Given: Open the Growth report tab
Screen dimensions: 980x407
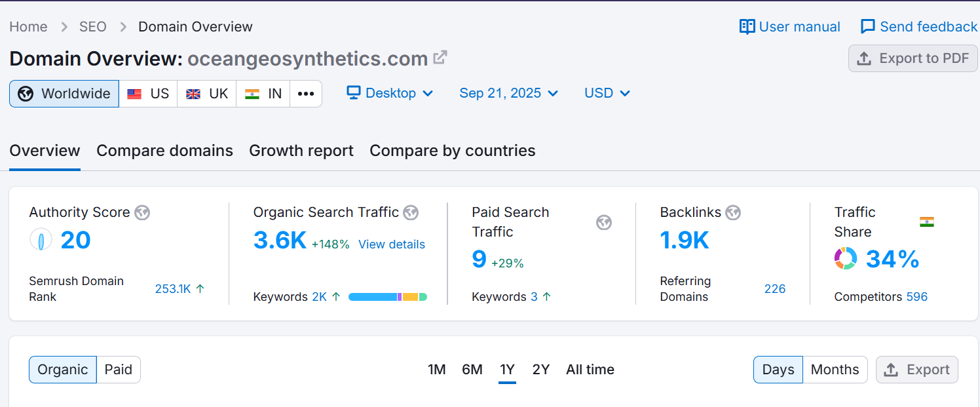Looking at the screenshot, I should coord(301,151).
